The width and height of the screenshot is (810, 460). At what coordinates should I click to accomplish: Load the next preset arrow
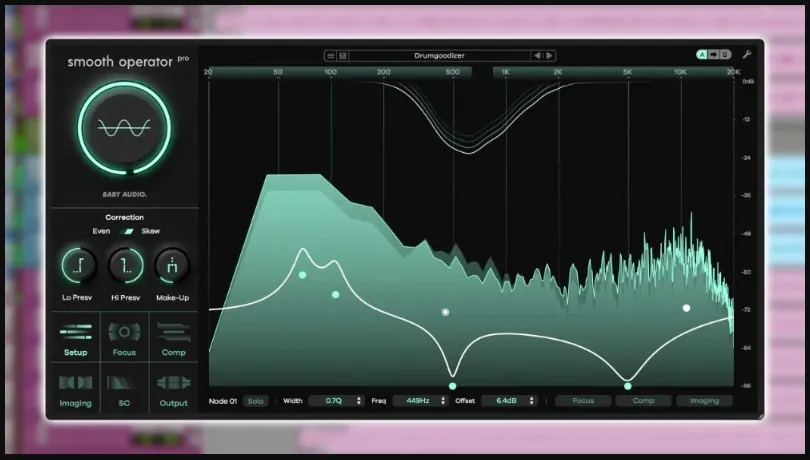(549, 56)
